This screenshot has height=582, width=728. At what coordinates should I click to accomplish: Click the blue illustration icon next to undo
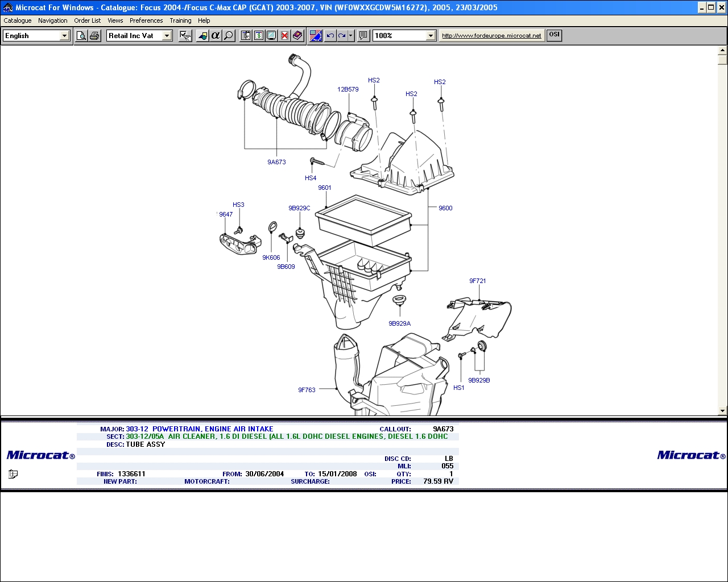pos(316,36)
